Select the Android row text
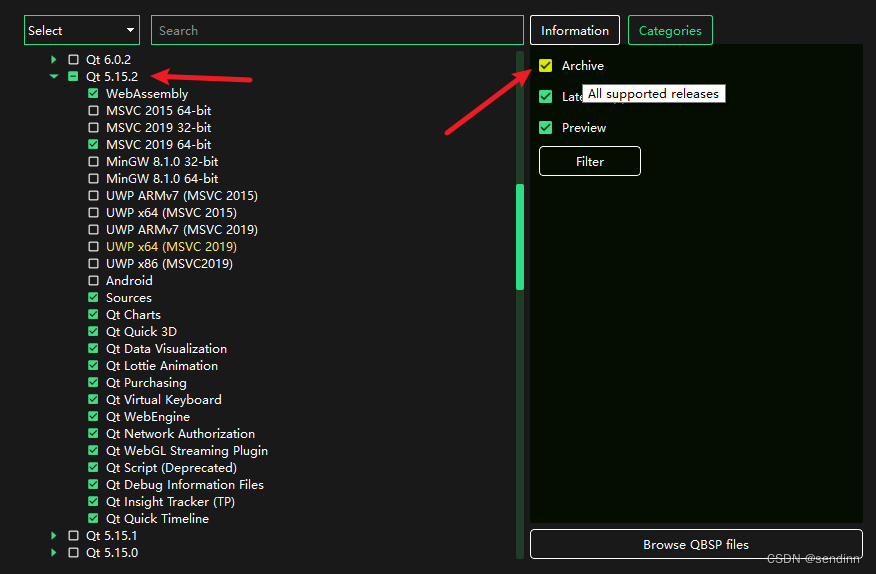This screenshot has width=876, height=574. (x=129, y=281)
